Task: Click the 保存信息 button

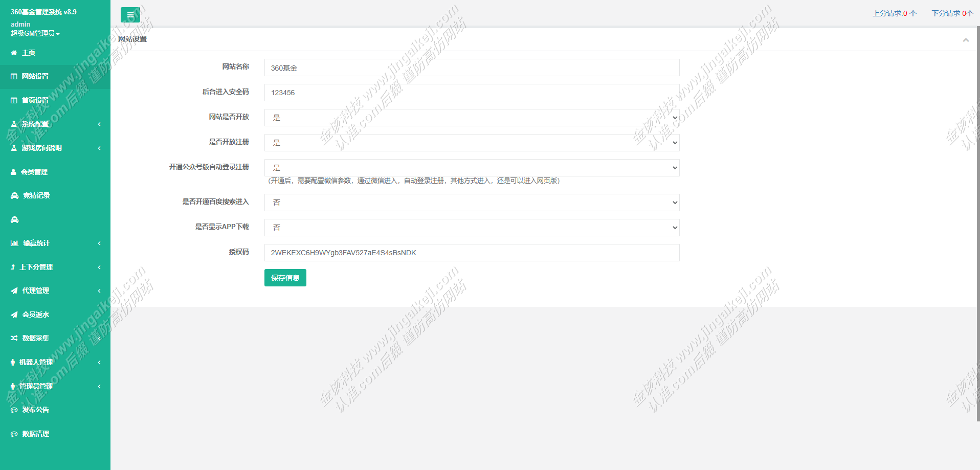Action: click(x=285, y=278)
